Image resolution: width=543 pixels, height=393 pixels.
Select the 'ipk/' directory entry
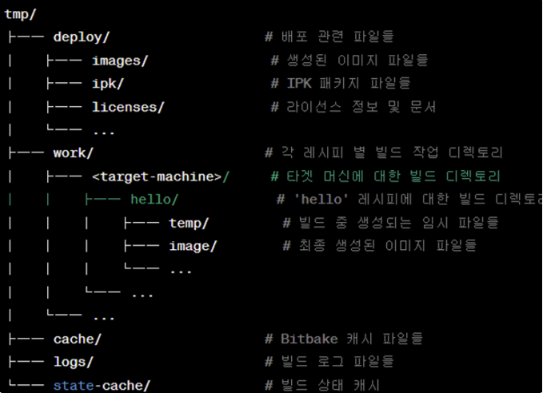coord(108,84)
